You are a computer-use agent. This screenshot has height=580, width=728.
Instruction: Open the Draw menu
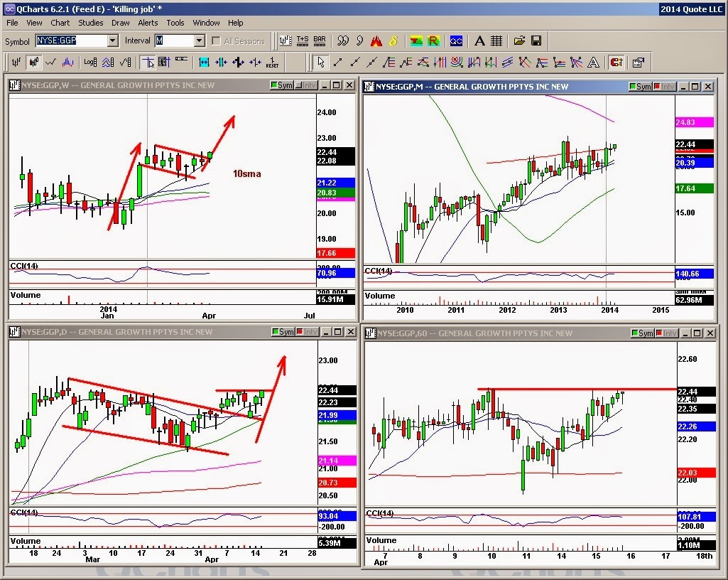120,23
